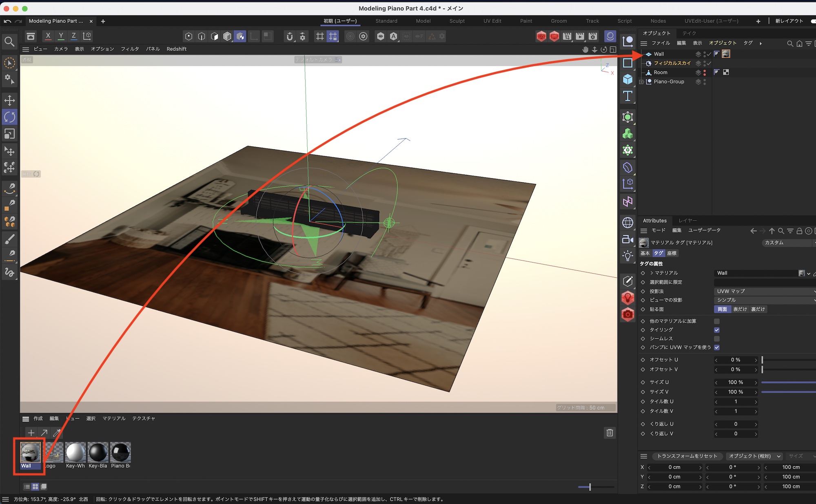The image size is (816, 504).
Task: Delete material with trash icon
Action: click(x=610, y=433)
